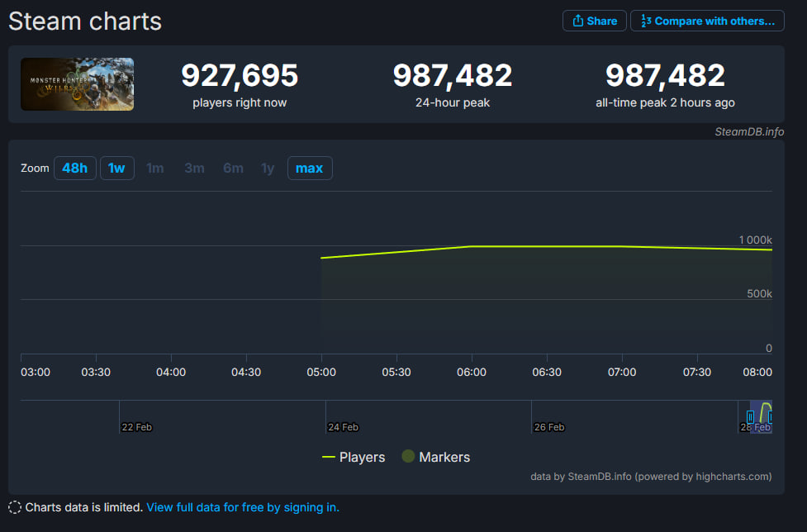Toggle the Markers series in legend

436,457
